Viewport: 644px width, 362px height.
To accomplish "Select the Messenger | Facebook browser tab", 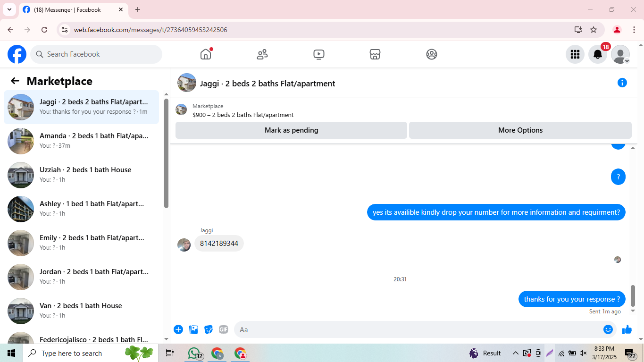I will 73,9.
